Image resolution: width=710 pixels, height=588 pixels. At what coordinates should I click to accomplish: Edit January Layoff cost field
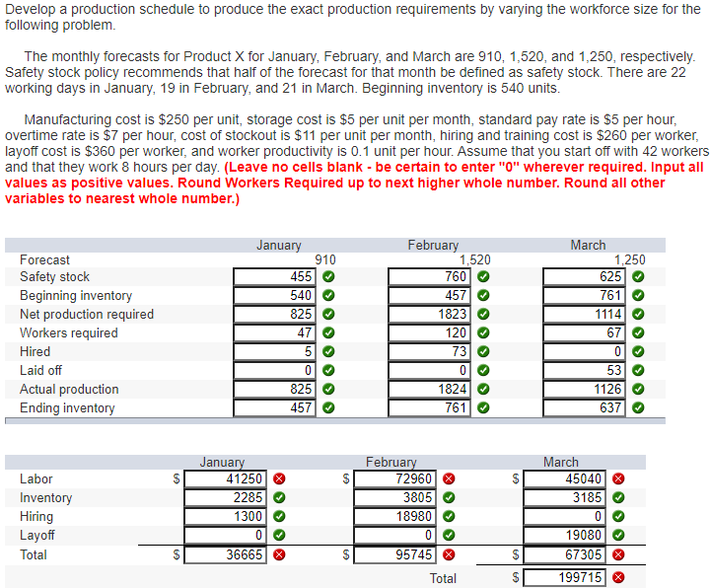tap(226, 536)
